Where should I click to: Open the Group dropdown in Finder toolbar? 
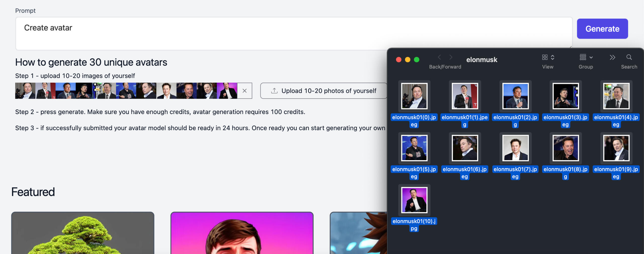point(586,57)
